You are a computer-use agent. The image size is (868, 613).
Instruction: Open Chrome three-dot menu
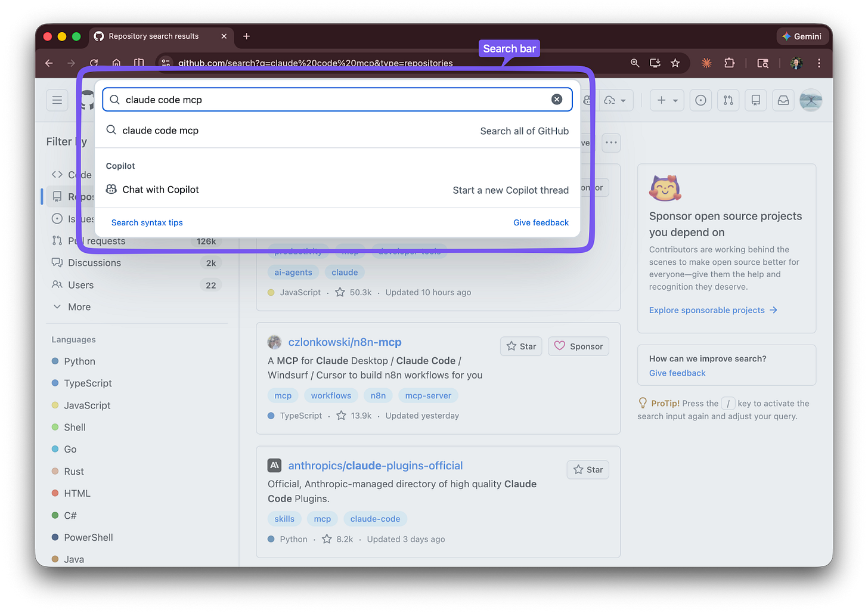point(819,63)
